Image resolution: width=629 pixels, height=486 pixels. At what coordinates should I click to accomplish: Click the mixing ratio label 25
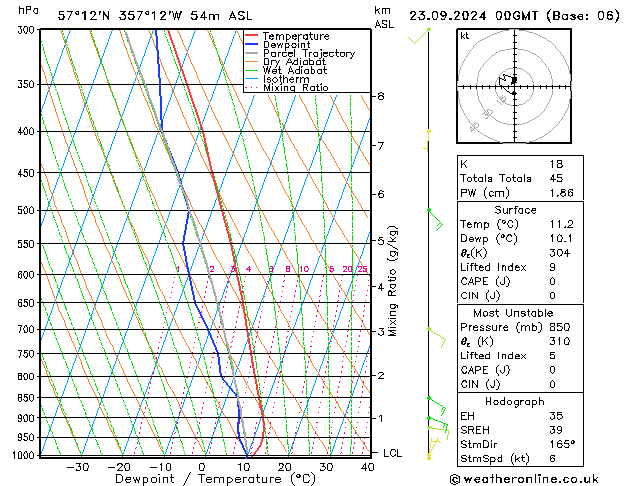click(363, 269)
